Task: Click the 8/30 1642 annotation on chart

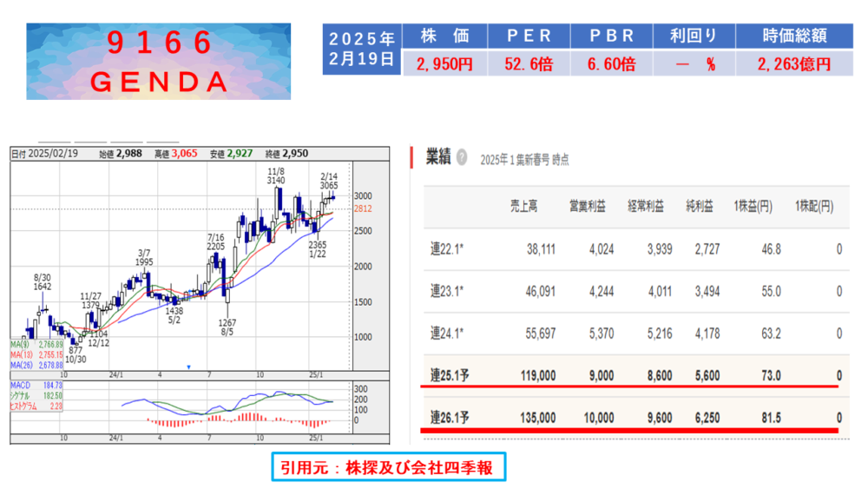Action: click(x=42, y=282)
